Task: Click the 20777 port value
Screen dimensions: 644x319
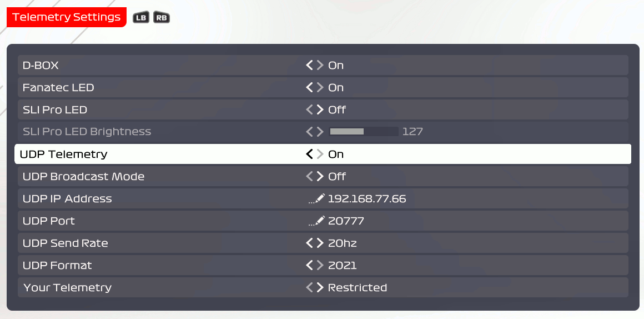Action: point(346,221)
